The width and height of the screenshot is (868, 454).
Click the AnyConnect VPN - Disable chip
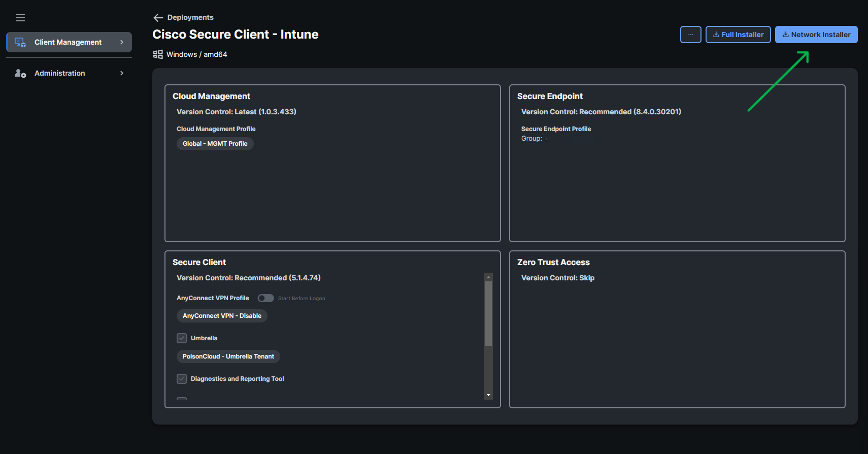[x=222, y=316]
